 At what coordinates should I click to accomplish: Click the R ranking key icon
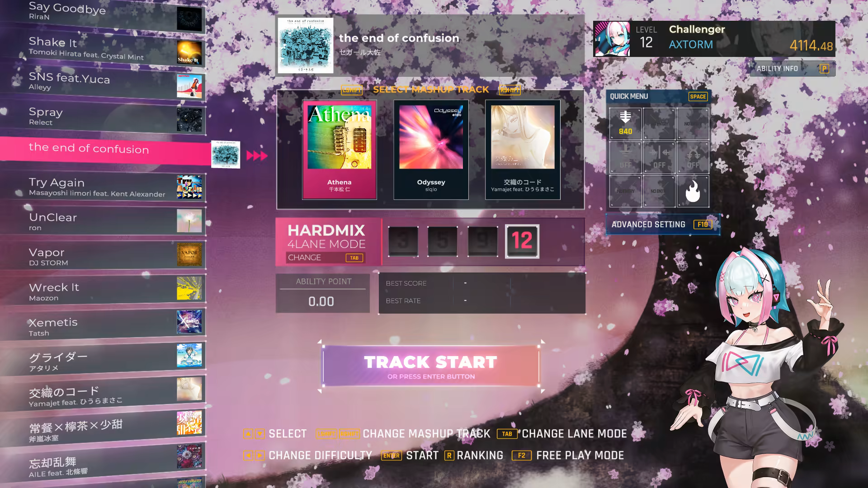point(449,455)
